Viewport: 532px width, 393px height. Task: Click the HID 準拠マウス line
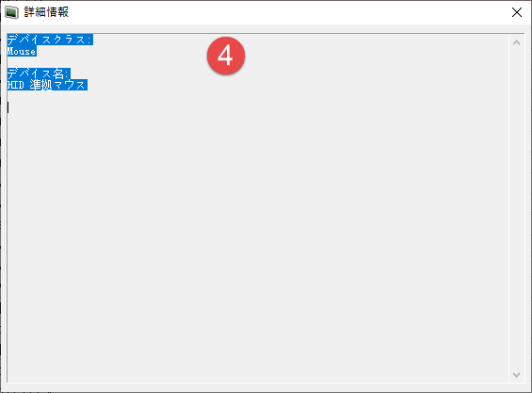(47, 85)
